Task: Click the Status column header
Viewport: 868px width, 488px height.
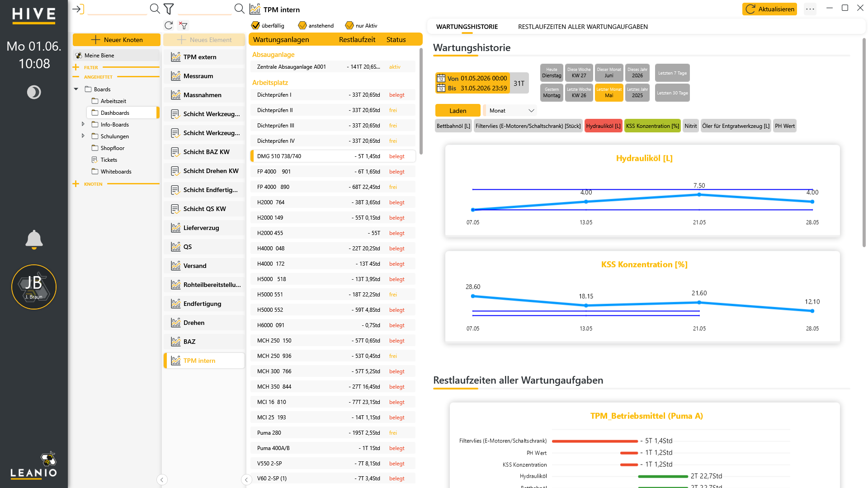Action: [396, 40]
